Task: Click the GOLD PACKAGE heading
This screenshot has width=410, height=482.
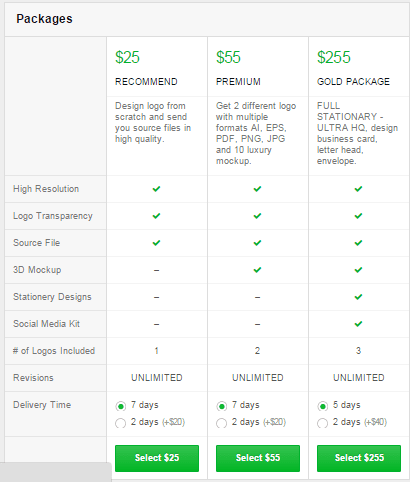Action: click(x=353, y=82)
